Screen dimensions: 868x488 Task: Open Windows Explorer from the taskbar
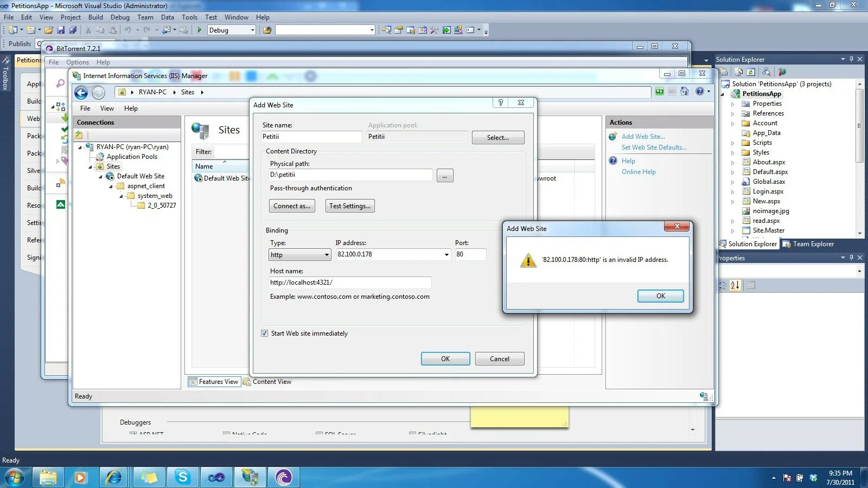[x=48, y=477]
